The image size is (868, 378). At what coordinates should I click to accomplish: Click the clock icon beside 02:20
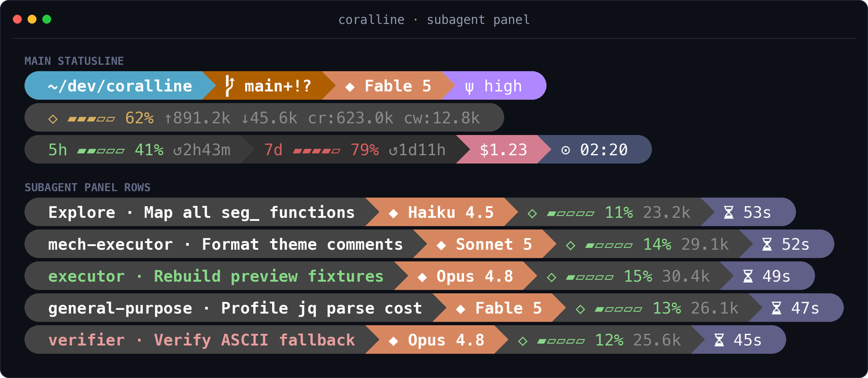tap(565, 150)
